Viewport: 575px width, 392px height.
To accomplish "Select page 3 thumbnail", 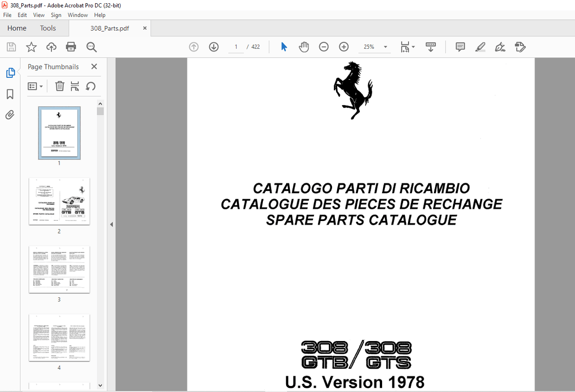I will pyautogui.click(x=59, y=270).
